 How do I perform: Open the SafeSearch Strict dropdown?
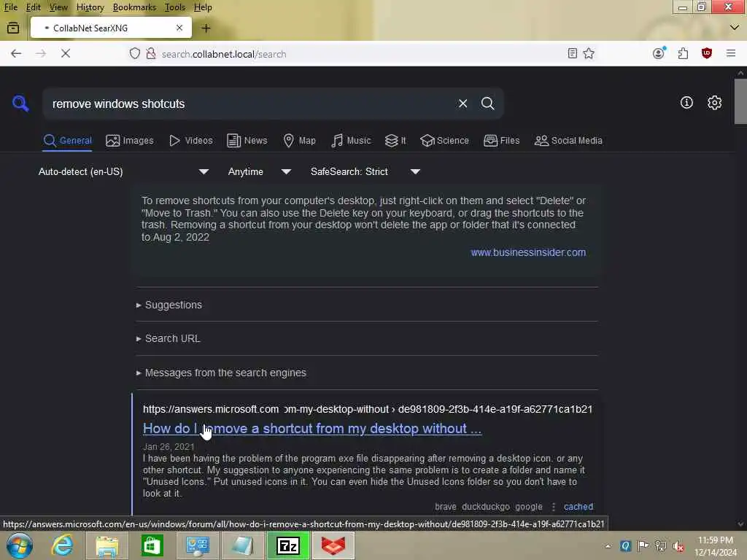click(365, 171)
